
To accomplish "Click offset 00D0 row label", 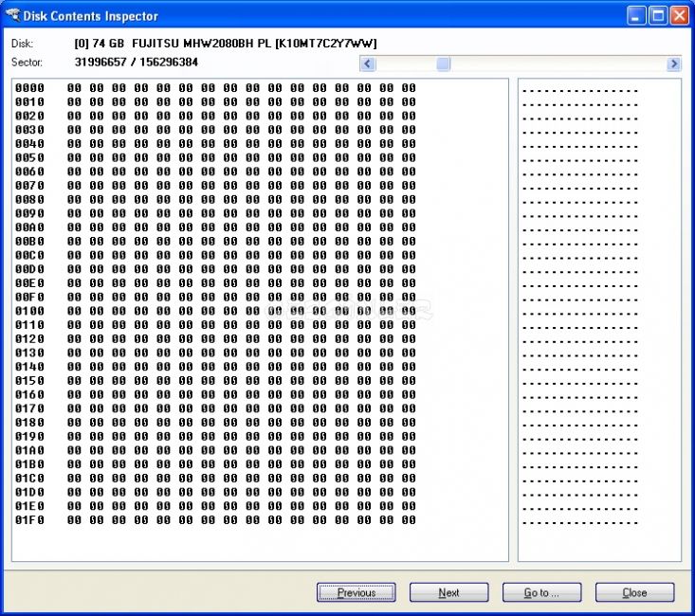I will (29, 269).
